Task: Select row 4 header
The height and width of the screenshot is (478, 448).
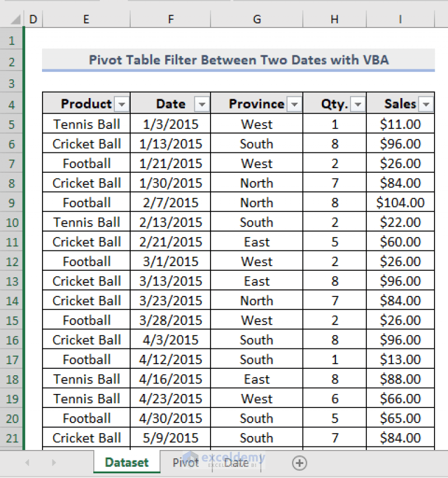Action: [x=12, y=103]
